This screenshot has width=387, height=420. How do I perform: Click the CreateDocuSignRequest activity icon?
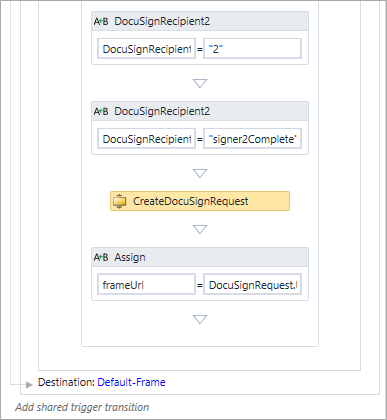[x=119, y=201]
